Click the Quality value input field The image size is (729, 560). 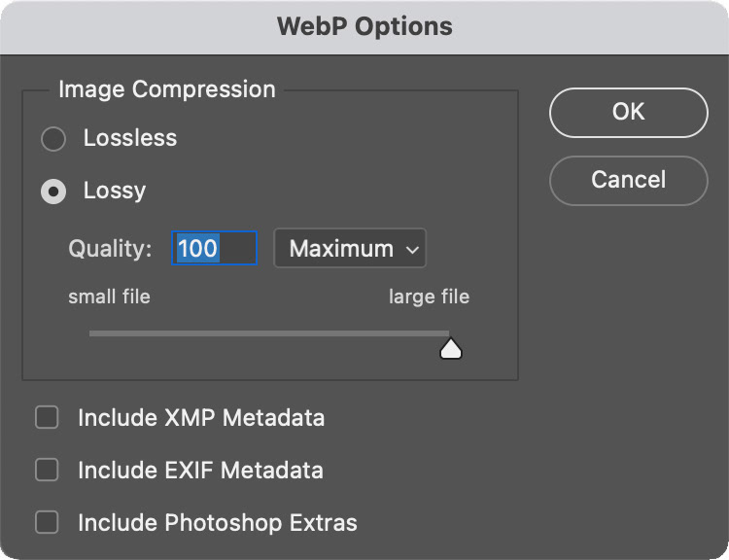(x=215, y=249)
